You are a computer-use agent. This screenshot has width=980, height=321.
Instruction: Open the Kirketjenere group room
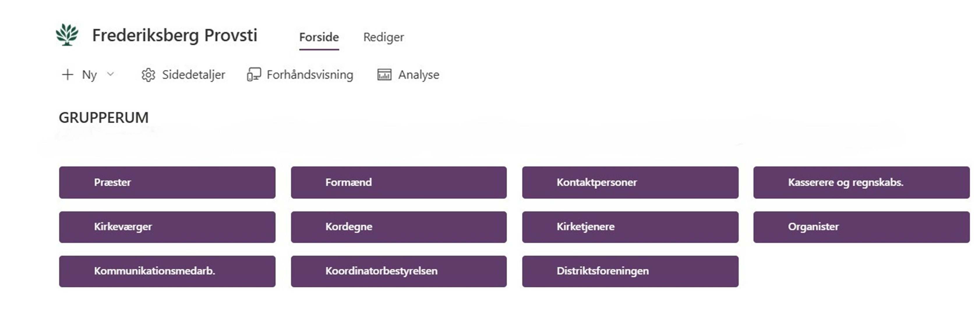[630, 227]
